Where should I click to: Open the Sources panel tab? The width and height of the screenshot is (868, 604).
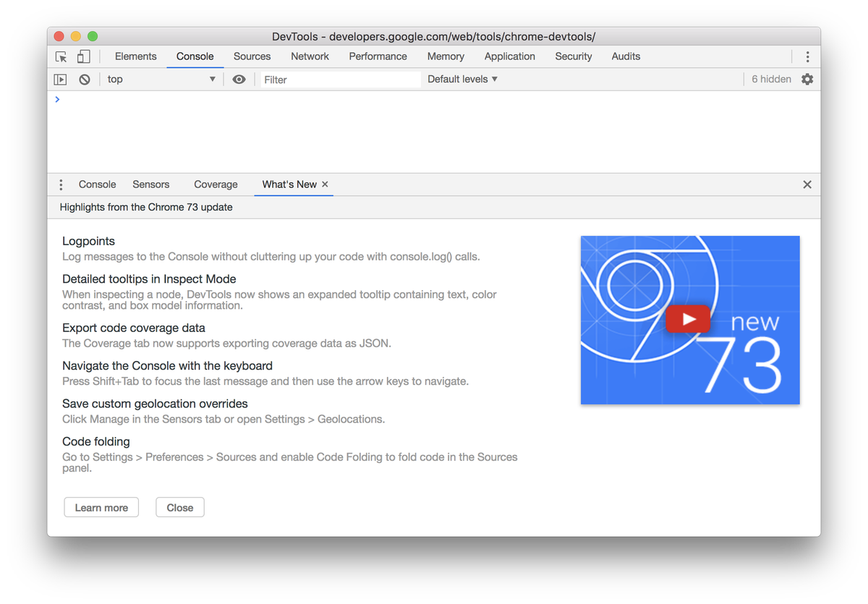(x=252, y=56)
